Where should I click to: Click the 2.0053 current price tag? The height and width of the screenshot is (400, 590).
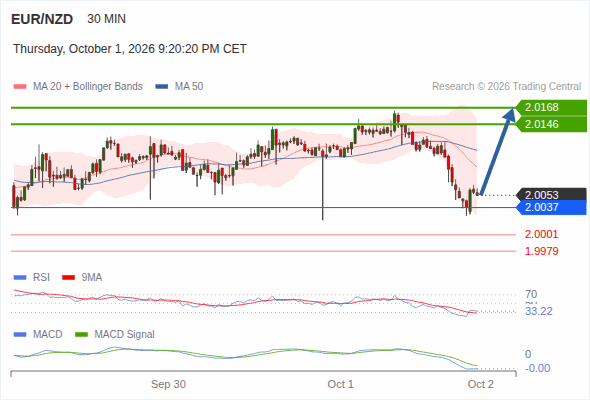pyautogui.click(x=551, y=195)
